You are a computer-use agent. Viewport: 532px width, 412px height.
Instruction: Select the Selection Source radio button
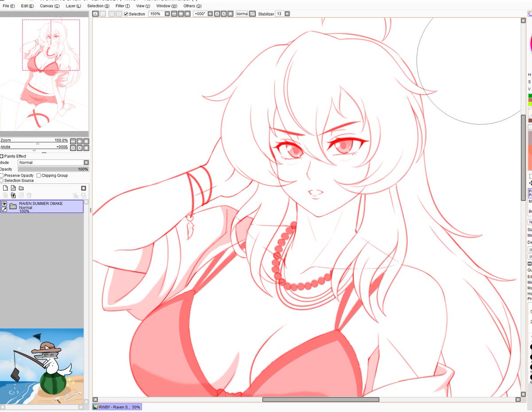click(2, 180)
